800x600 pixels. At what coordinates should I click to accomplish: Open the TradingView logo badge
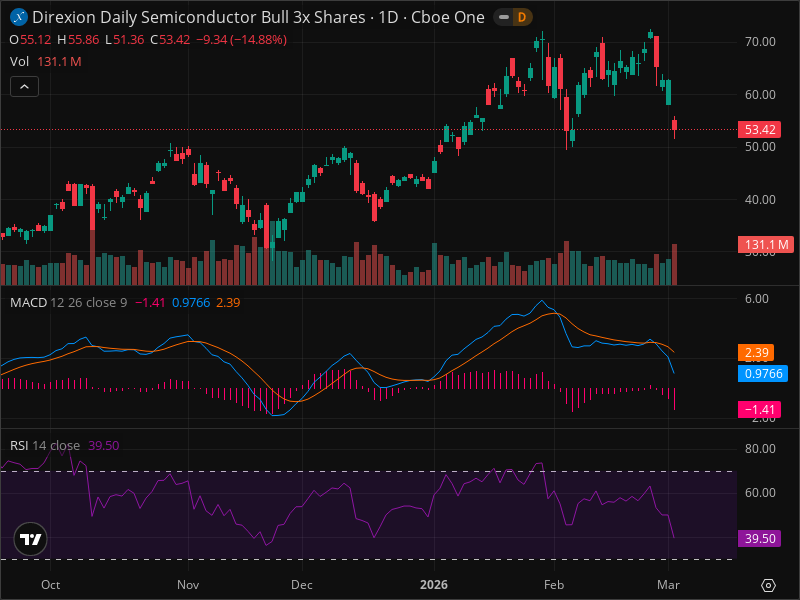[x=31, y=539]
